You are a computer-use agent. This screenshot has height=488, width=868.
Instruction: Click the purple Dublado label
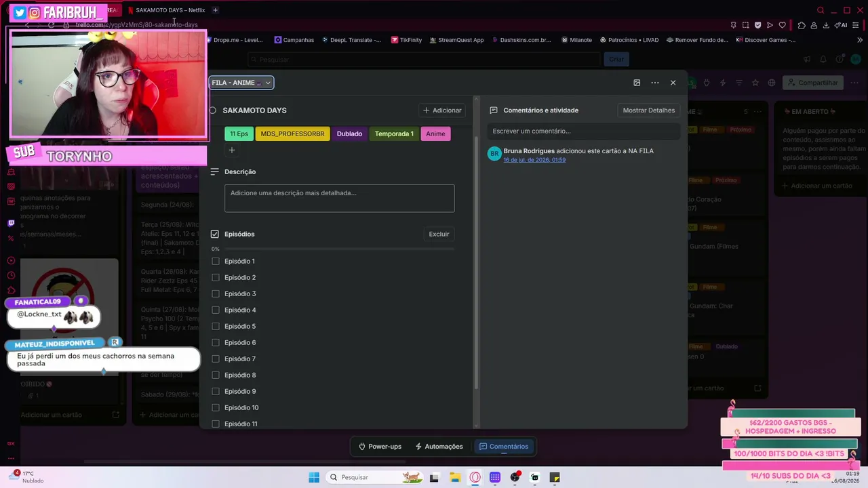point(349,134)
